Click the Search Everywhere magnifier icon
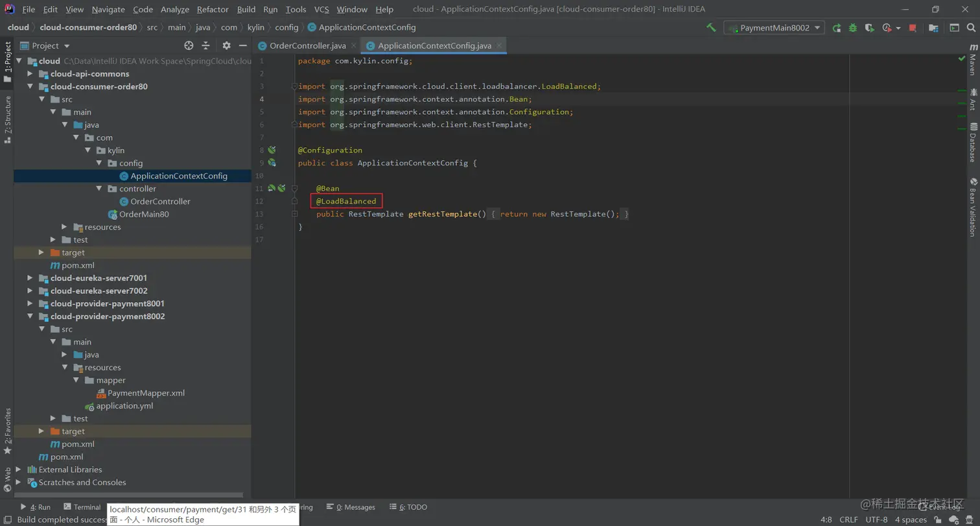The image size is (980, 526). pos(970,28)
